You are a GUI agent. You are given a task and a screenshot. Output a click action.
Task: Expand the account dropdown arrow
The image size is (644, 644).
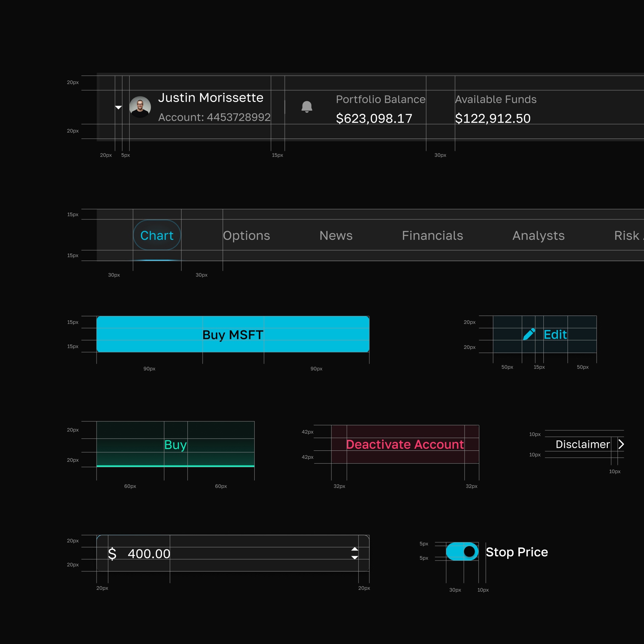(118, 107)
